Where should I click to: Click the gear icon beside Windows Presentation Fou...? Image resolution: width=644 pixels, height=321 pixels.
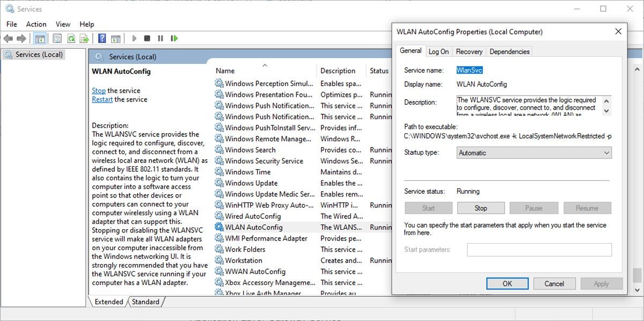coord(219,94)
